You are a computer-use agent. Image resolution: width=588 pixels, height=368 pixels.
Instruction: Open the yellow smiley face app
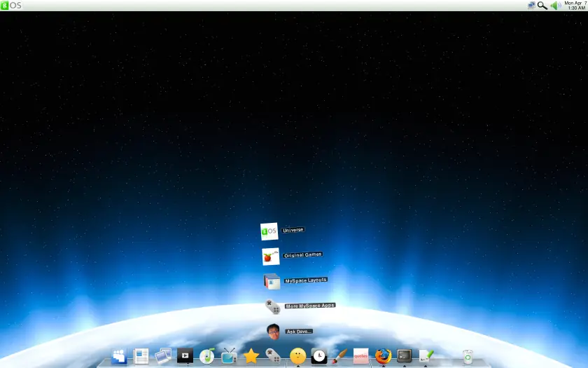pyautogui.click(x=297, y=355)
